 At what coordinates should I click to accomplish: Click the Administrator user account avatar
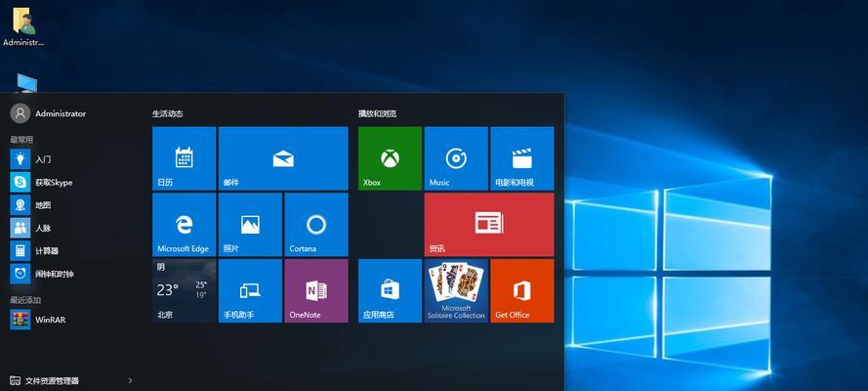point(20,113)
